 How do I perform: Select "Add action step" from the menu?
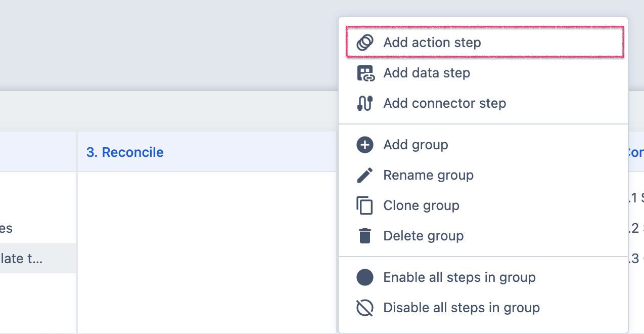point(432,43)
